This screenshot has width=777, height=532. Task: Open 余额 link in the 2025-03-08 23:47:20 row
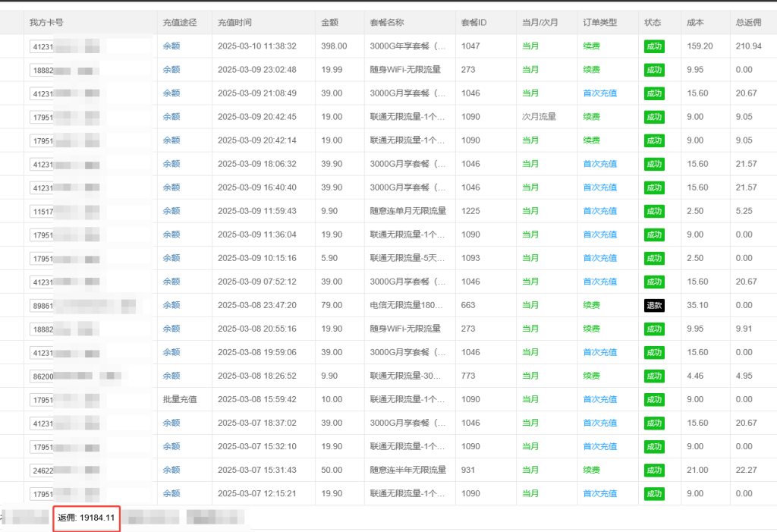point(171,305)
